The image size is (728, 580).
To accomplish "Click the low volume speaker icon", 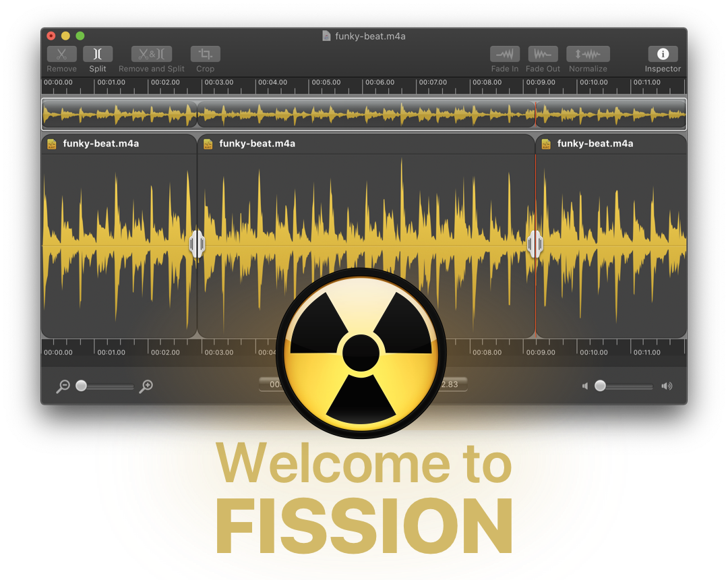I will [585, 386].
